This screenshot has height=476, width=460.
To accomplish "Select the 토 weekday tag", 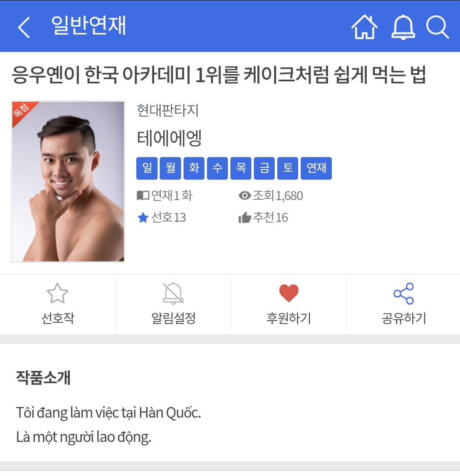I will tap(288, 168).
